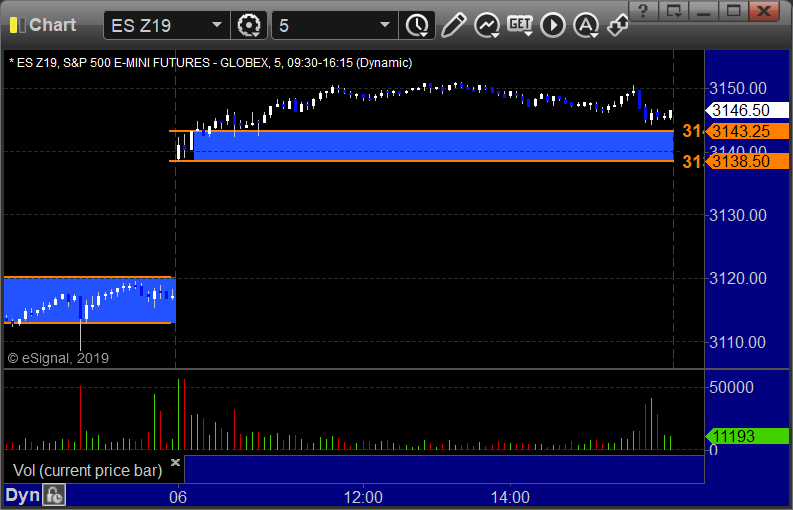Click the 11193 green volume label
Image resolution: width=793 pixels, height=510 pixels.
746,436
